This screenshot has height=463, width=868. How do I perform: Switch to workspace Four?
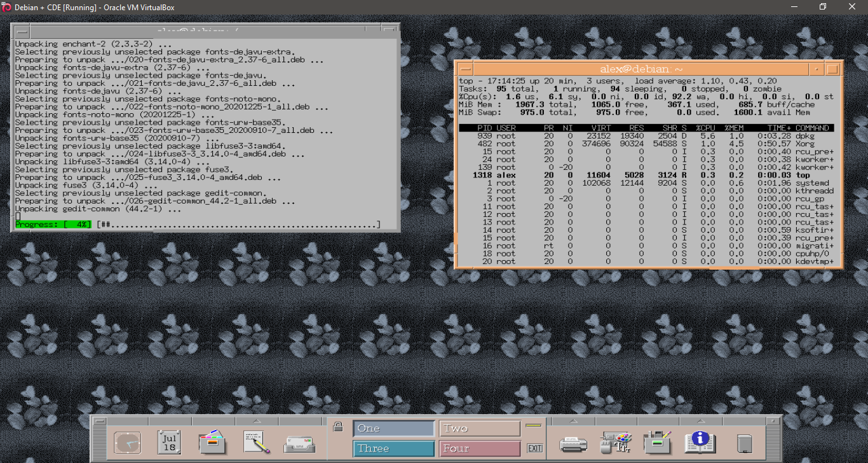click(x=480, y=449)
